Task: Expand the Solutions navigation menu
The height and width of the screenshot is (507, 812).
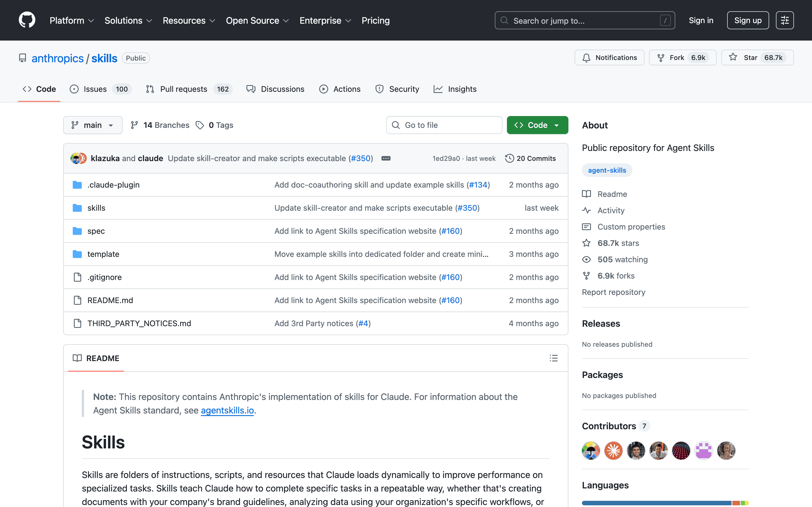Action: tap(128, 20)
